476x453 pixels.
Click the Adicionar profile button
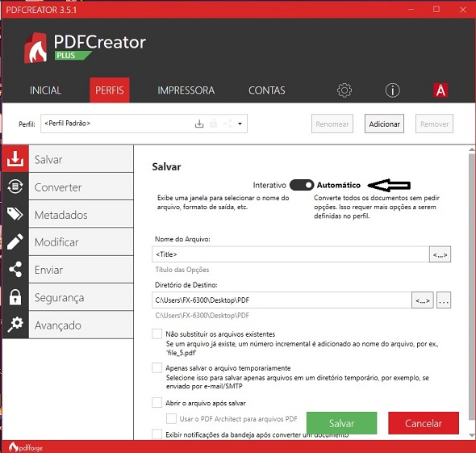(x=384, y=124)
